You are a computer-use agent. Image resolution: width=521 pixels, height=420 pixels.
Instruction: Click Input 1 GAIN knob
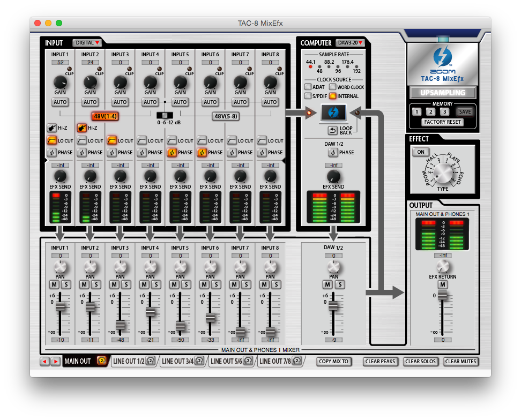[60, 82]
